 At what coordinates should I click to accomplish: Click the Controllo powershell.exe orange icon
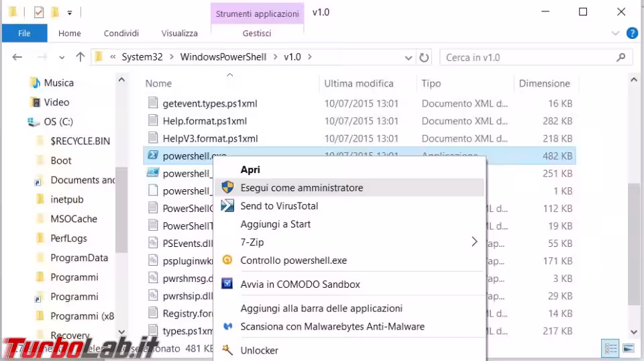[227, 260]
